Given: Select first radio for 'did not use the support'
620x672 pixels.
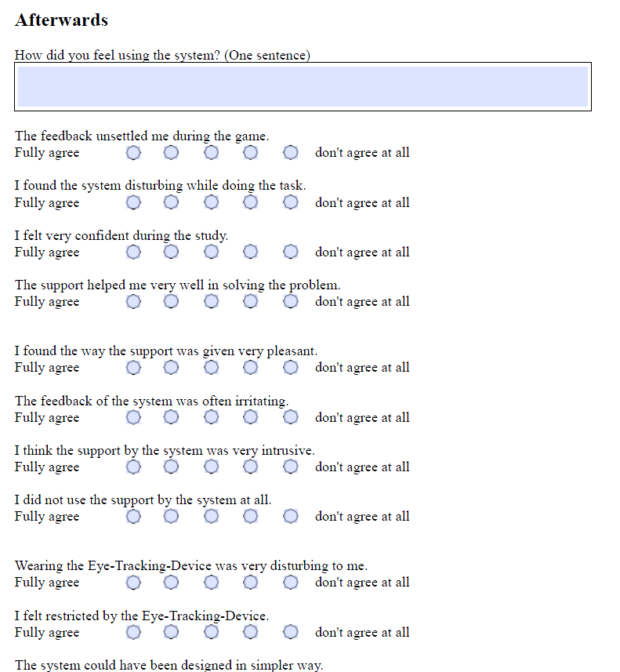Looking at the screenshot, I should (133, 517).
